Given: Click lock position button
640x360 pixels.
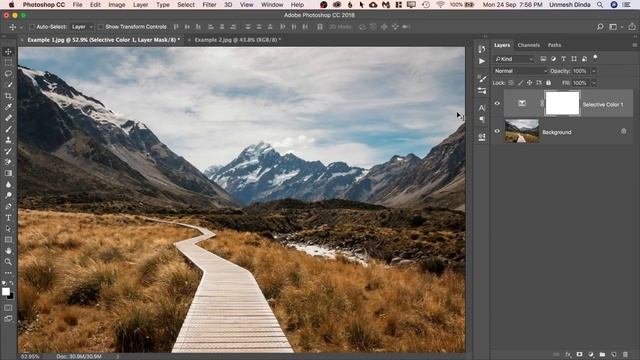Looking at the screenshot, I should tap(529, 83).
